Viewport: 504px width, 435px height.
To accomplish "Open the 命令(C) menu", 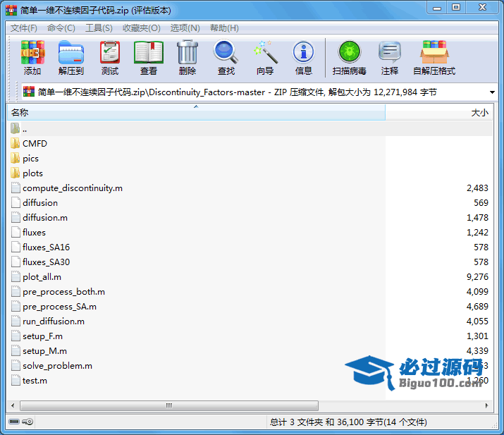I will pyautogui.click(x=61, y=28).
